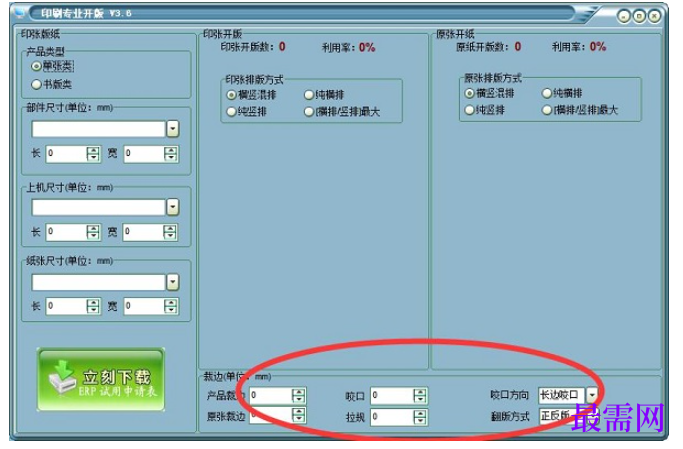The image size is (683, 449).
Task: Adjust the 上机尺寸 宽 spinner arrows
Action: [x=170, y=232]
